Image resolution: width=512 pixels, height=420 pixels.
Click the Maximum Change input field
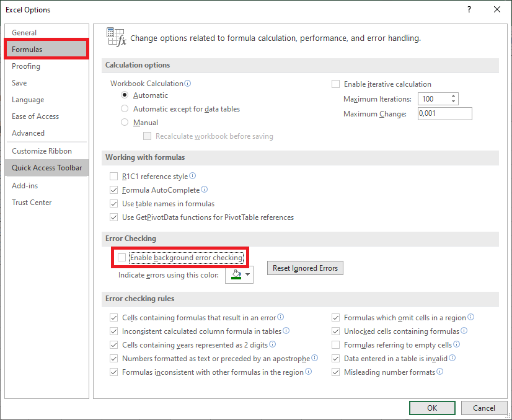tap(444, 113)
